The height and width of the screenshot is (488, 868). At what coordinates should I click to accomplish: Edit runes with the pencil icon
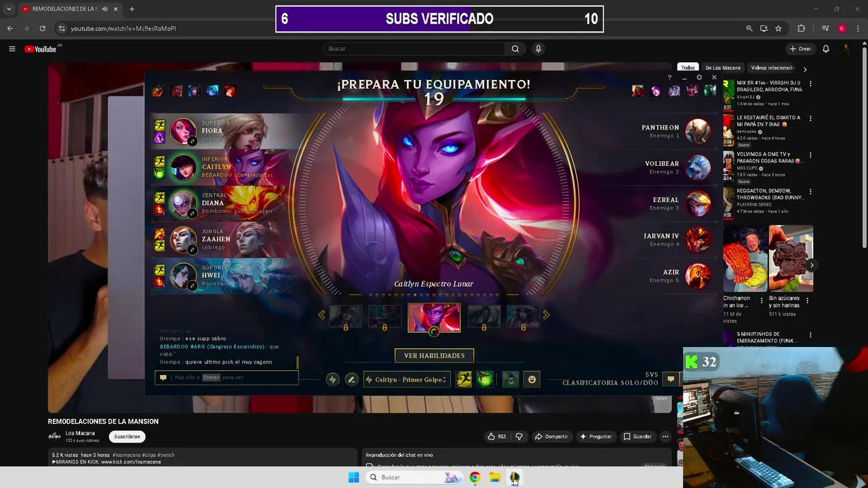pyautogui.click(x=351, y=380)
